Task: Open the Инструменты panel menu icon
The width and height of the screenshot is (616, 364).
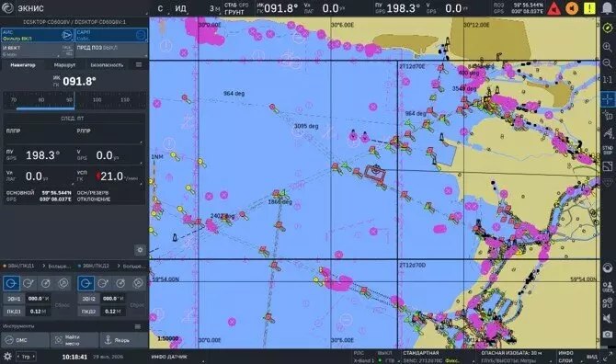Action: pyautogui.click(x=138, y=326)
